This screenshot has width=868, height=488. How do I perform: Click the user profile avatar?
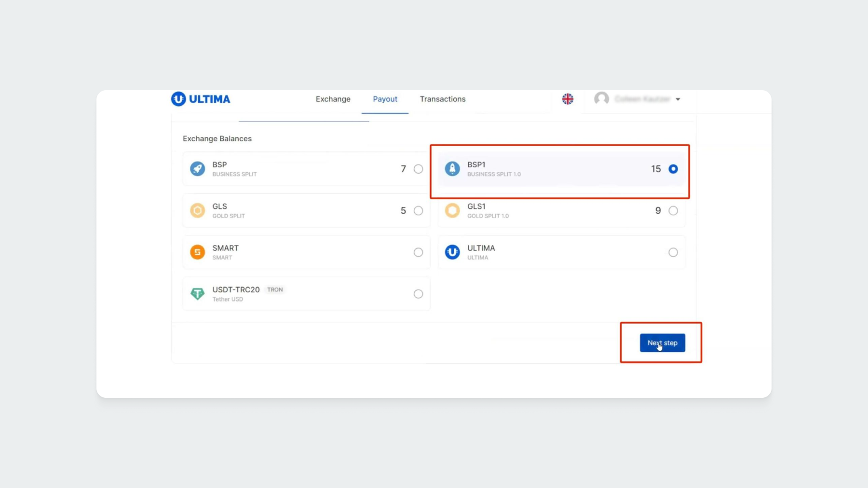tap(601, 99)
